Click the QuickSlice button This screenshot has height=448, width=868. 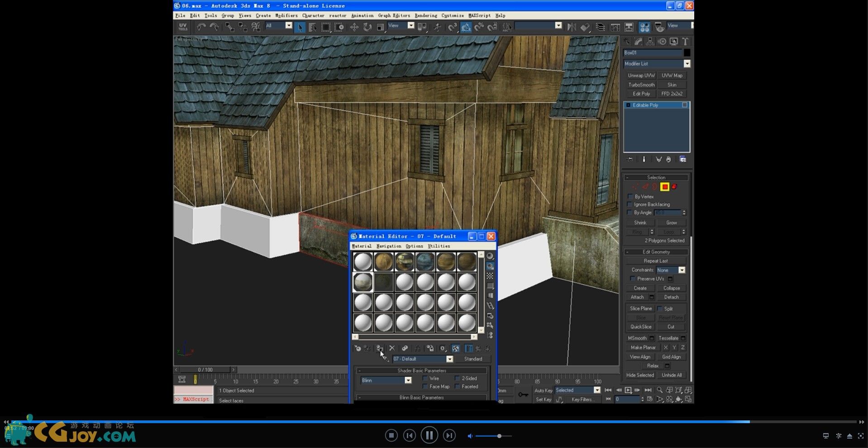[641, 326]
